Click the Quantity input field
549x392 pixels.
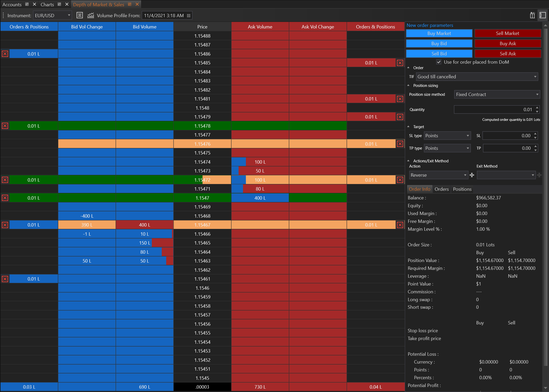[493, 110]
